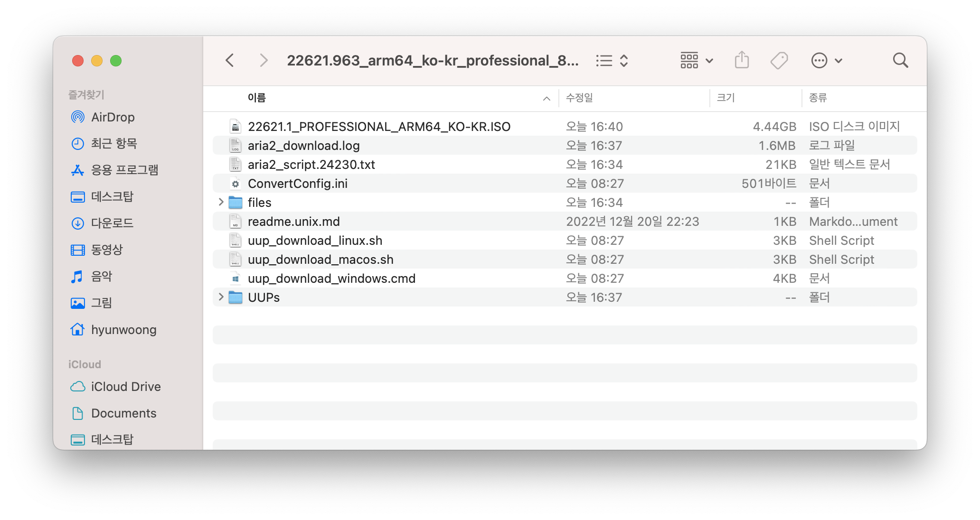The height and width of the screenshot is (520, 980).
Task: Open AirDrop in the sidebar
Action: coord(113,117)
